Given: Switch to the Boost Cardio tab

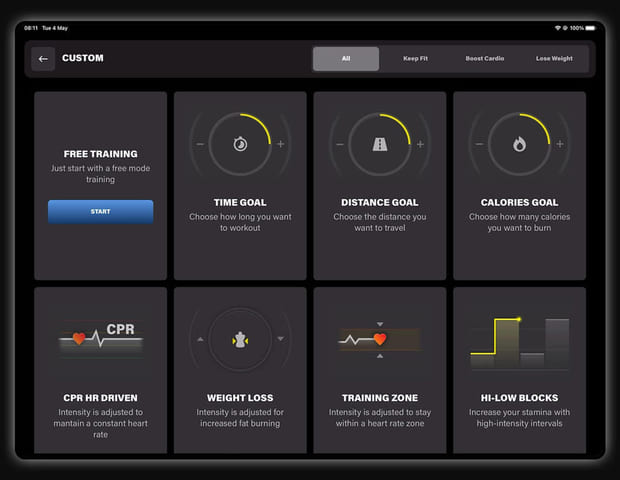Looking at the screenshot, I should [x=485, y=59].
